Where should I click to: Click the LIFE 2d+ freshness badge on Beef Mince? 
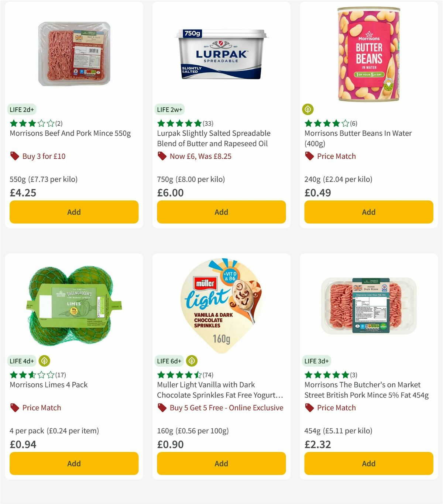pyautogui.click(x=22, y=109)
